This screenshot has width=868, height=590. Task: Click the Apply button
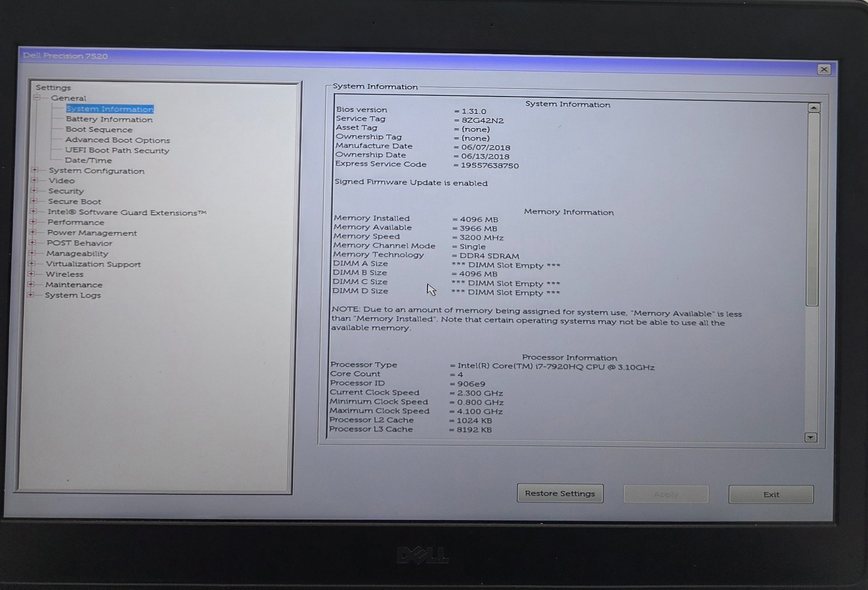666,495
